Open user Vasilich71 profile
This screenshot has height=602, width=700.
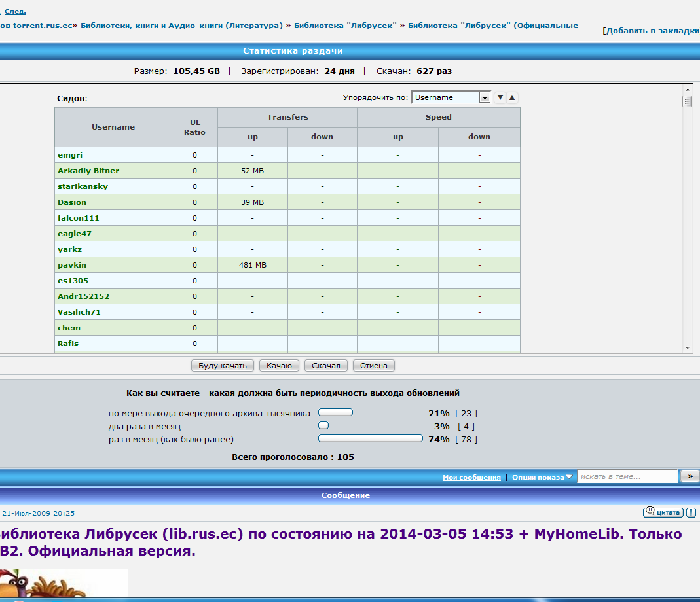tap(79, 312)
